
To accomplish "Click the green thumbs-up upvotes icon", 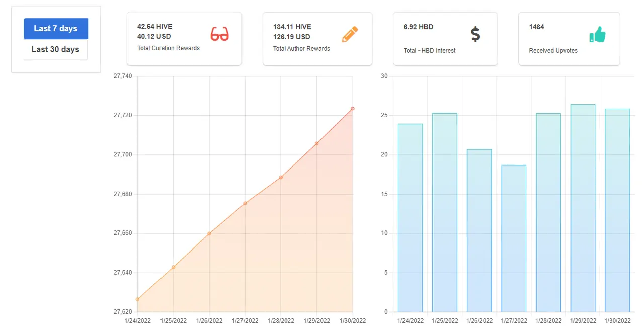I will (597, 35).
